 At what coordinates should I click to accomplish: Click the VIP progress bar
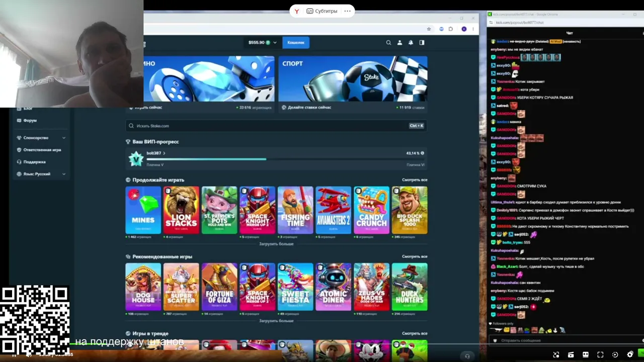click(285, 159)
